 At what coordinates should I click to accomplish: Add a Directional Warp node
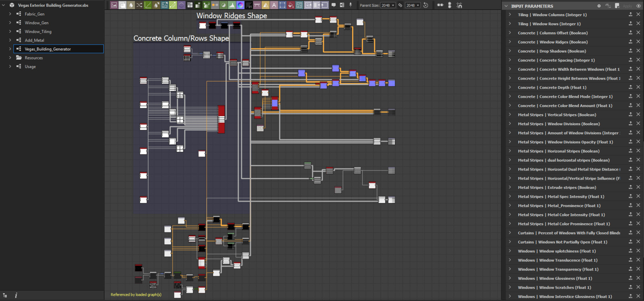point(165,5)
